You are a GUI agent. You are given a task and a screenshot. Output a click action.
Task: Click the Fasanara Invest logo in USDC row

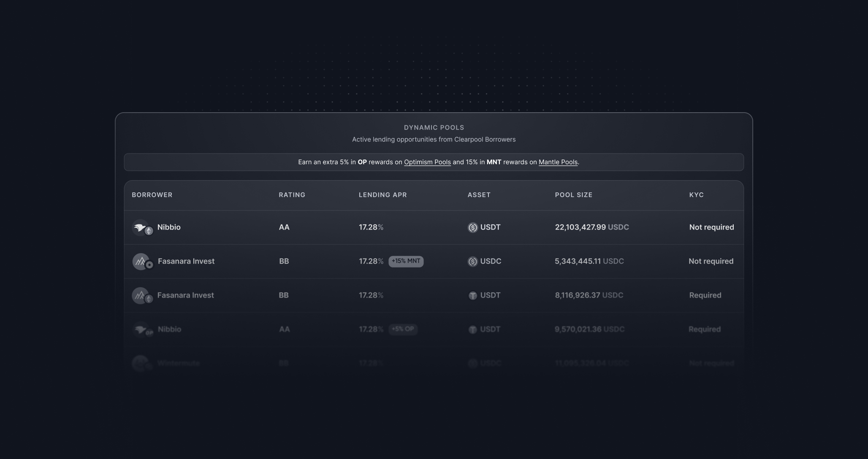(x=141, y=262)
